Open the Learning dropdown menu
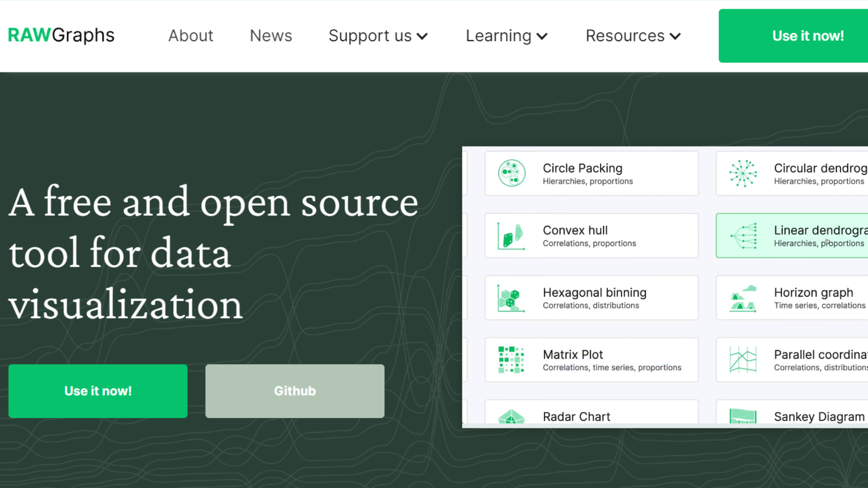 (506, 36)
